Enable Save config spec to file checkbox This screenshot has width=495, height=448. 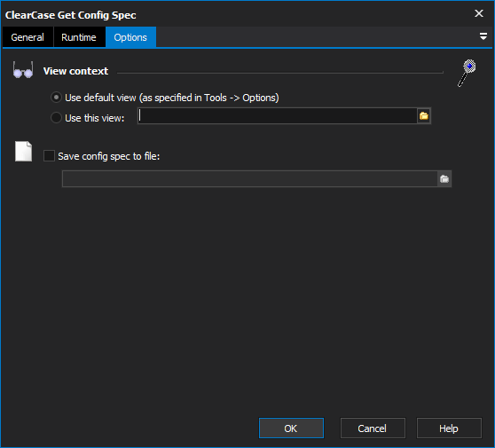49,156
